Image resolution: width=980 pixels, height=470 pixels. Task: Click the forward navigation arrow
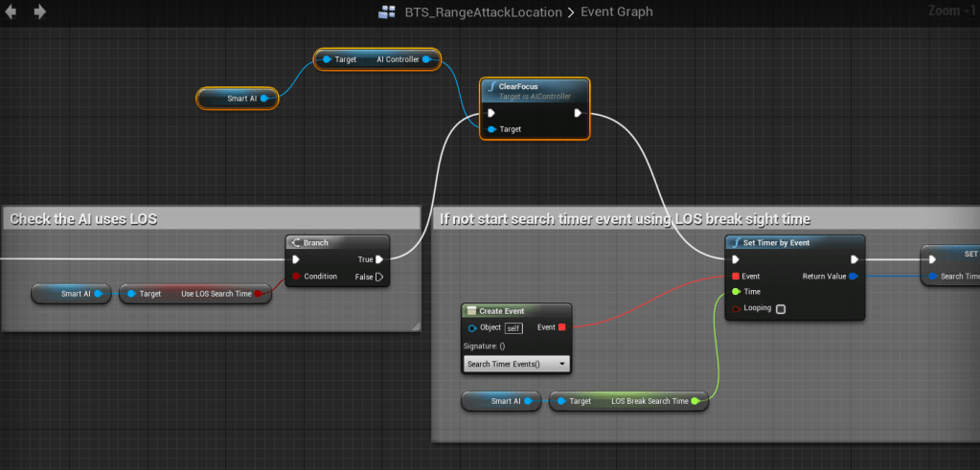(x=39, y=11)
